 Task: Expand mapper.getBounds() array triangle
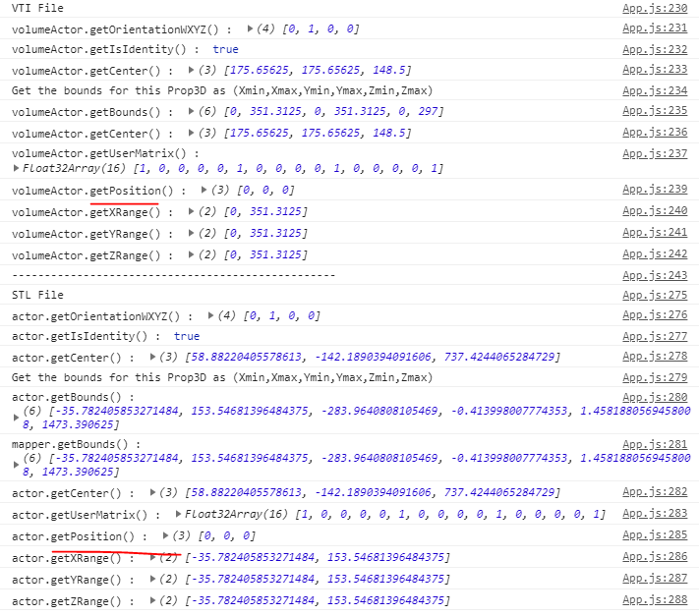click(16, 465)
